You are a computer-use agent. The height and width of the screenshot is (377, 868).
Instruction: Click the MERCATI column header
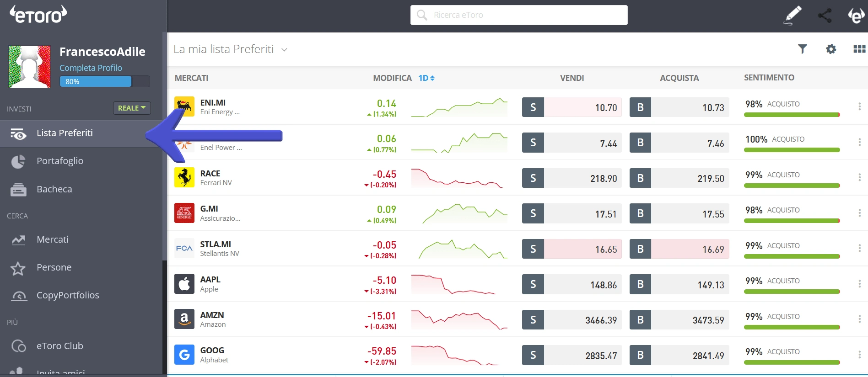[x=191, y=78]
